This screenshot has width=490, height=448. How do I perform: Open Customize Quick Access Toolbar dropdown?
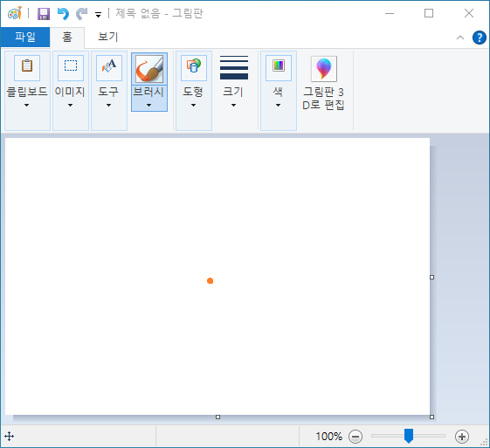tap(98, 15)
